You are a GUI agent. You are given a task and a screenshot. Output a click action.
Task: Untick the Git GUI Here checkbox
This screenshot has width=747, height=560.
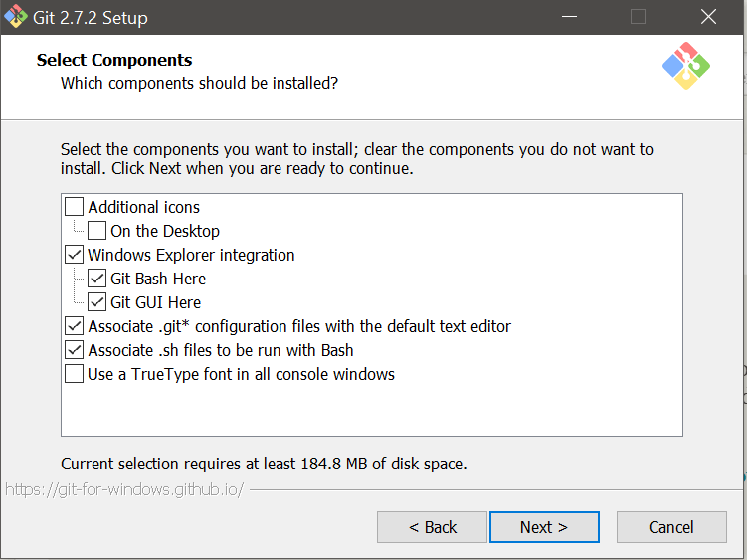pos(97,302)
